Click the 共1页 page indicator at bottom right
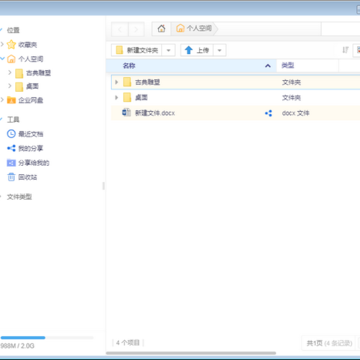360x360 pixels. pyautogui.click(x=314, y=343)
